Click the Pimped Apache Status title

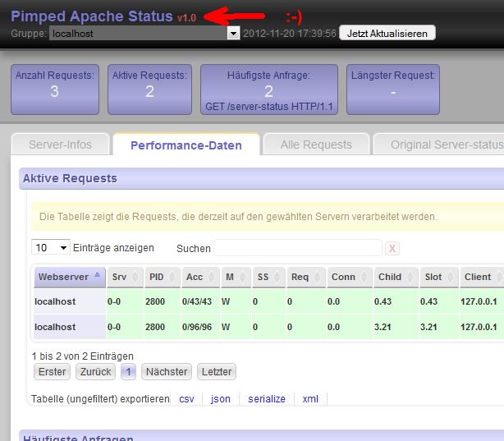(92, 16)
